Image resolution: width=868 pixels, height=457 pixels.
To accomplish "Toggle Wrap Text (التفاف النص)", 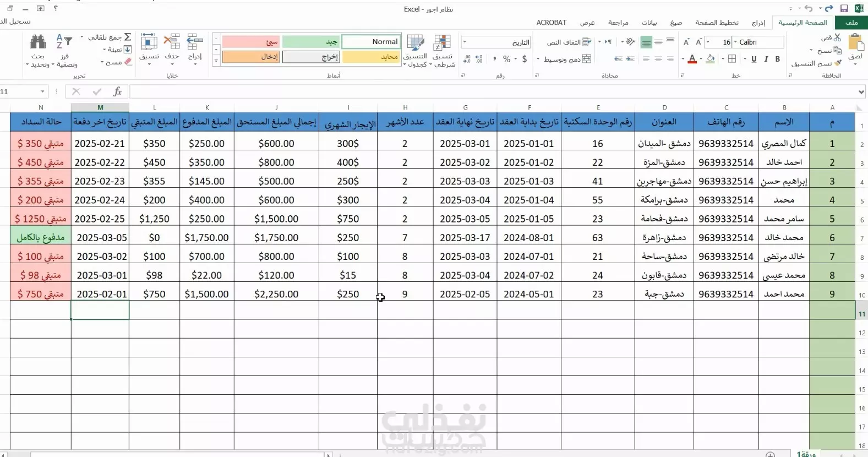I will point(569,42).
